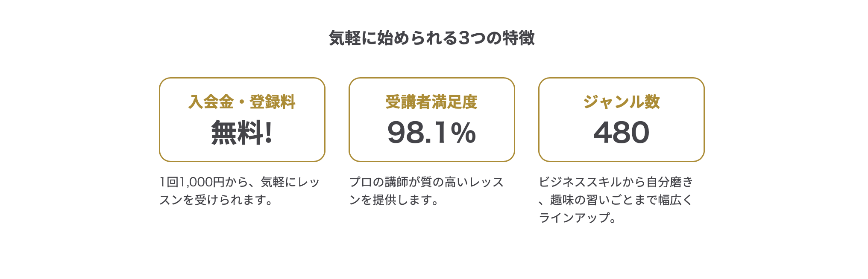Click the 無料! text in first card

(x=242, y=133)
